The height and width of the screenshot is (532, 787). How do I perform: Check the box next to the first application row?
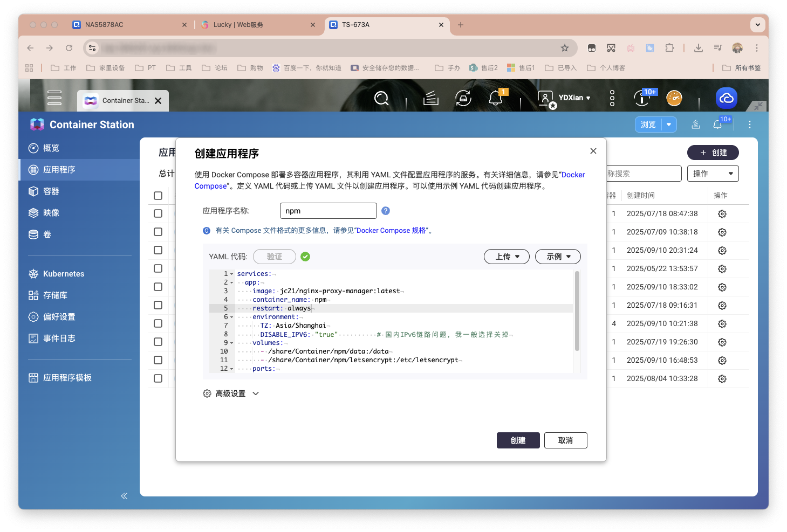click(158, 213)
